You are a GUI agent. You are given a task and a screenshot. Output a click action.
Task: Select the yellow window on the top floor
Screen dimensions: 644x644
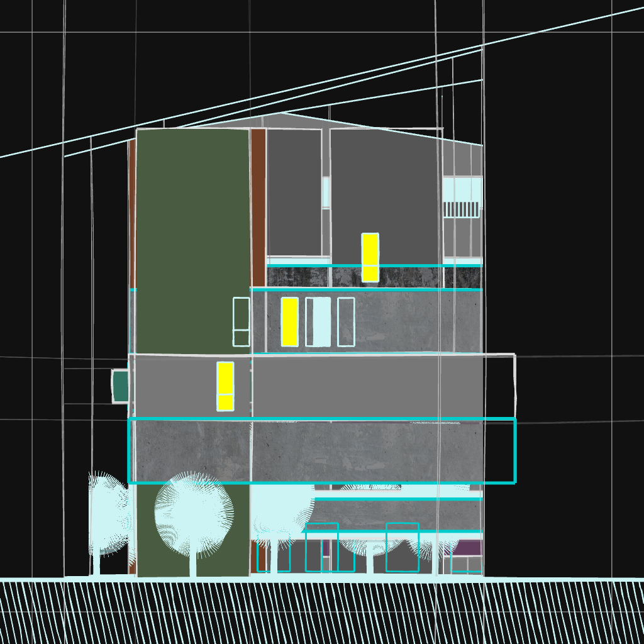[370, 257]
